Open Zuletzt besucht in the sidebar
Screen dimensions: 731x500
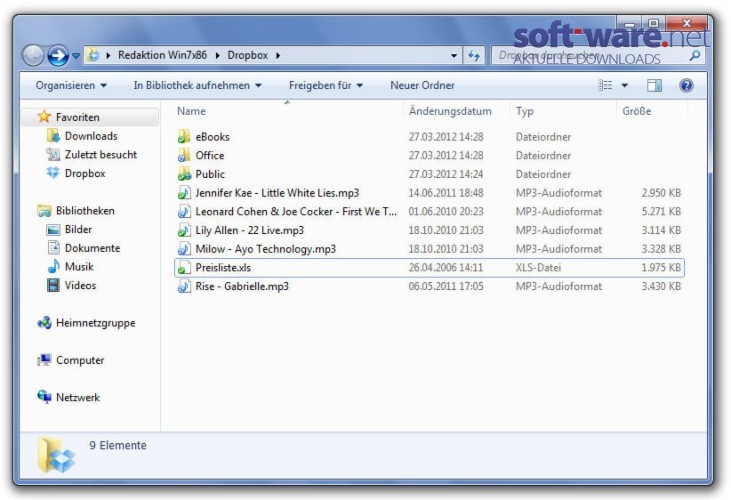tap(101, 154)
